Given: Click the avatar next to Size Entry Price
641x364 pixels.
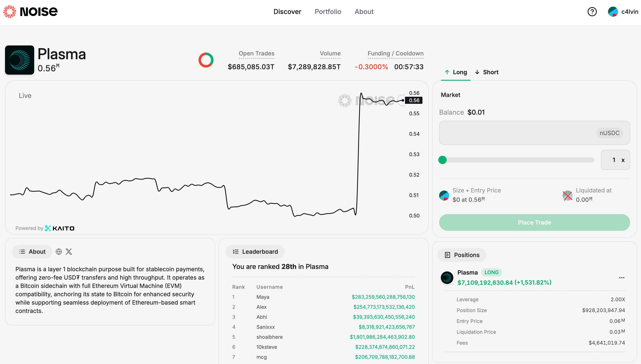Looking at the screenshot, I should (x=444, y=196).
